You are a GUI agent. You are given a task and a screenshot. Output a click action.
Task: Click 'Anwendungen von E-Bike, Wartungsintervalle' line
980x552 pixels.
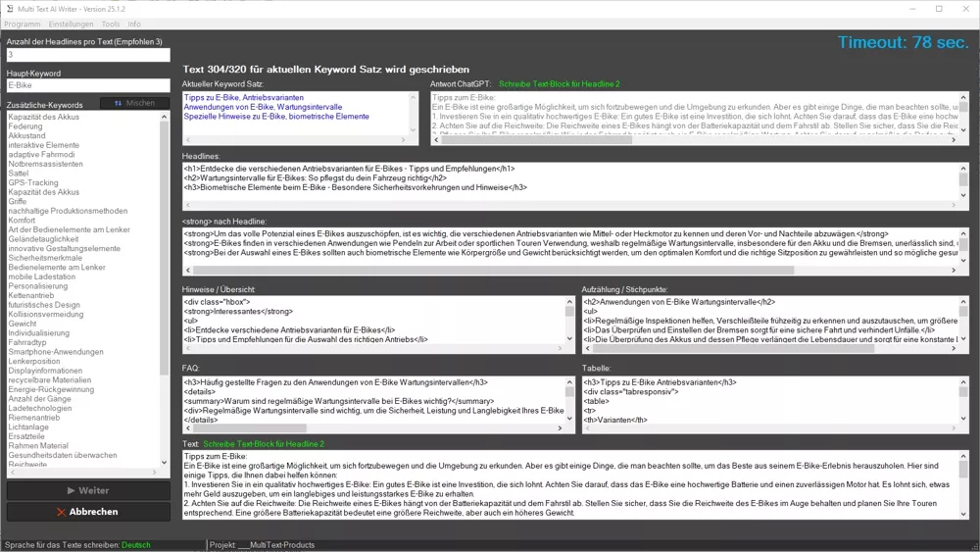(263, 107)
